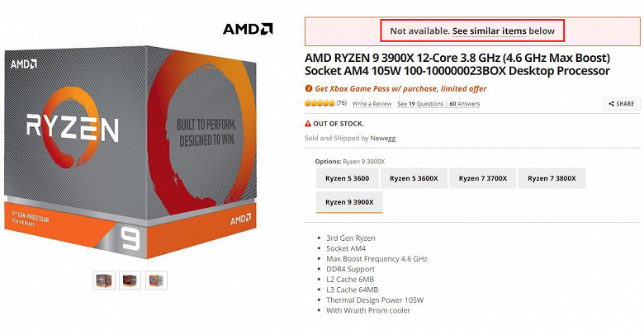Click the red out-of-stock warning icon
644x330 pixels.
[x=309, y=124]
